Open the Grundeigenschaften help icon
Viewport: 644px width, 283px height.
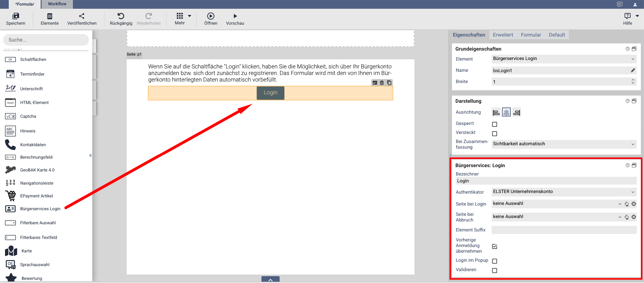pos(627,49)
